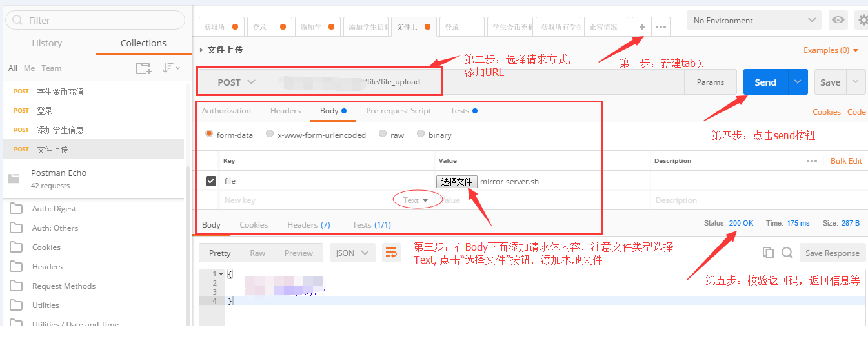Click the wrap lines icon in response
The height and width of the screenshot is (339, 868).
[391, 253]
